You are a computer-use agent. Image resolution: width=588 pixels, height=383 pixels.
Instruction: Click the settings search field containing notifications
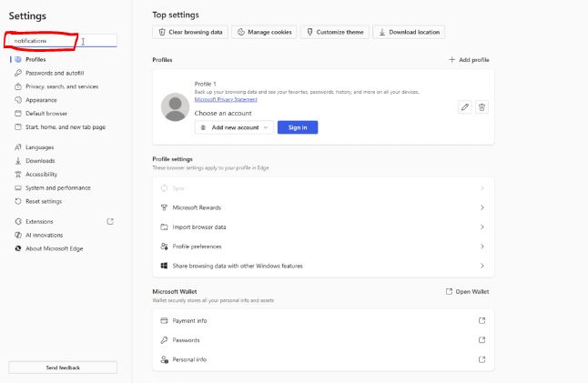click(63, 40)
